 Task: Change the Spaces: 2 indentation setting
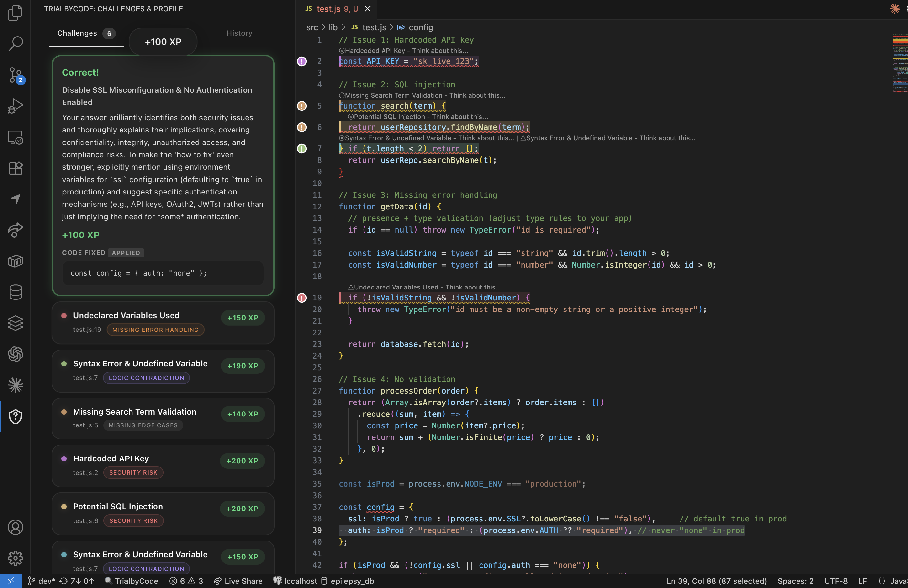tap(796, 581)
